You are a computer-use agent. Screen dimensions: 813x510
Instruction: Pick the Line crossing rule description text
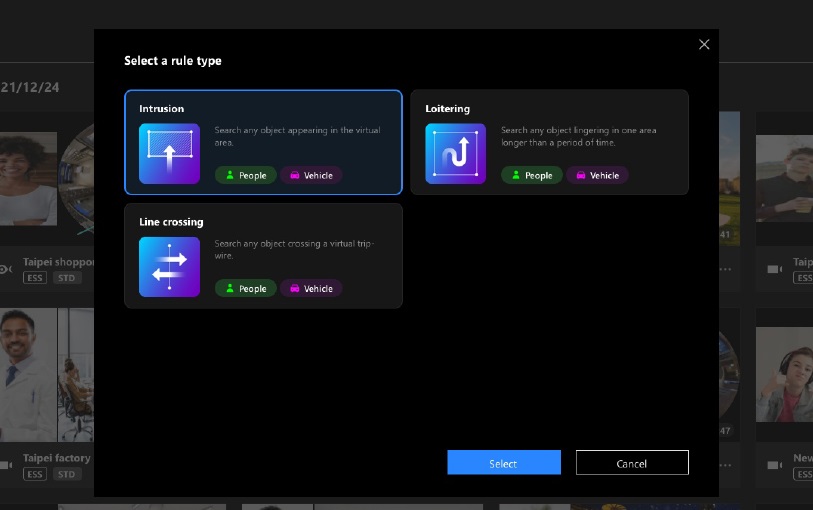294,249
